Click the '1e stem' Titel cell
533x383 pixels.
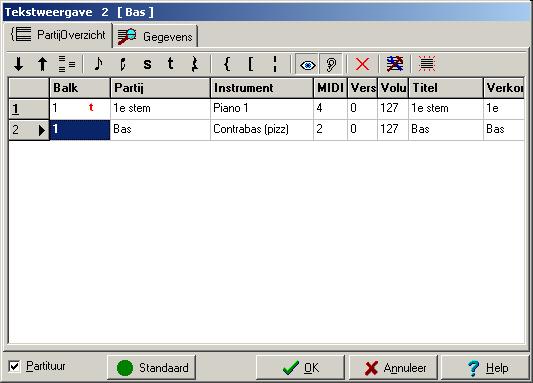pos(446,109)
